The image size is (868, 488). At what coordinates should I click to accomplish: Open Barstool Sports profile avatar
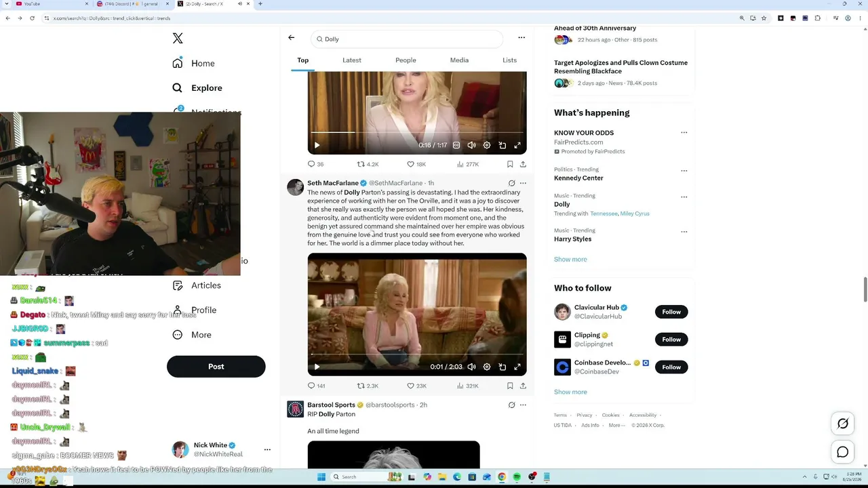295,409
